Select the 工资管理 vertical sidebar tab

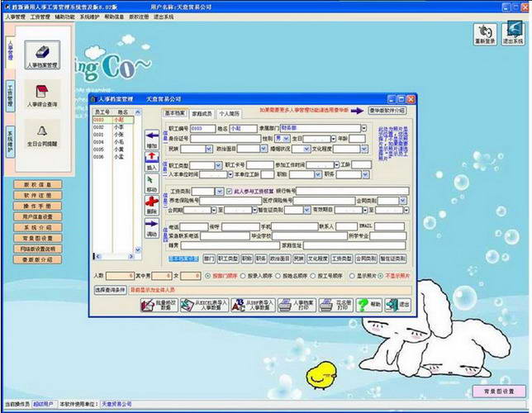(x=11, y=96)
